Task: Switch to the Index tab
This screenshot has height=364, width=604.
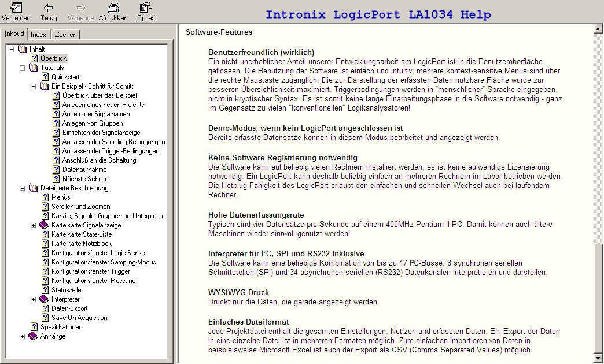Action: tap(39, 35)
